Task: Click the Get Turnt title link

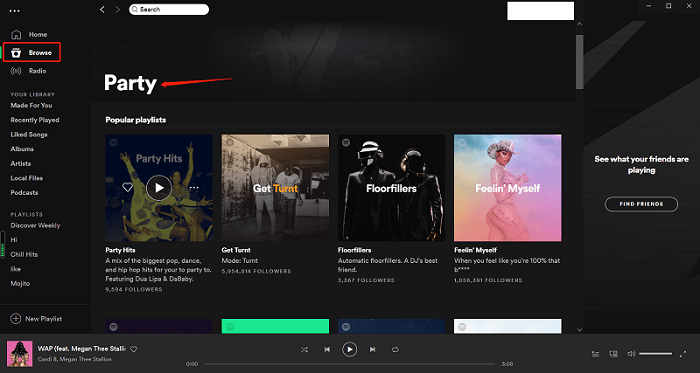Action: pyautogui.click(x=236, y=250)
